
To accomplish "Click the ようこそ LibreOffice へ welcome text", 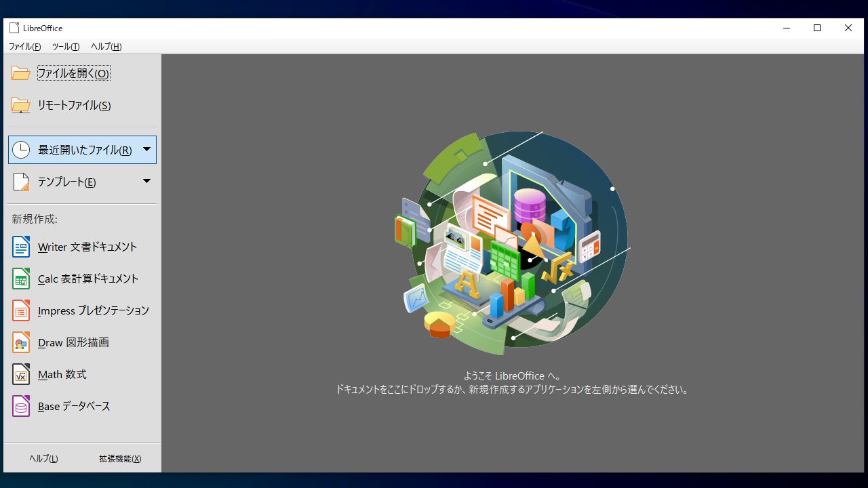I will point(513,375).
